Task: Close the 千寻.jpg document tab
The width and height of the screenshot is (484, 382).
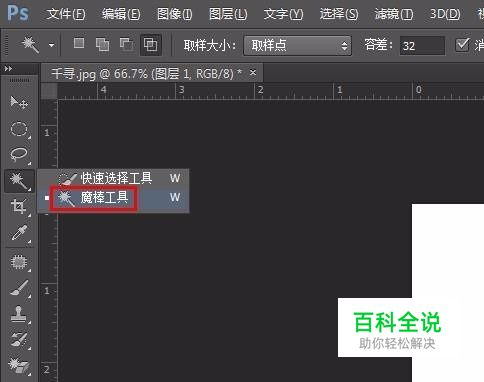Action: point(253,72)
